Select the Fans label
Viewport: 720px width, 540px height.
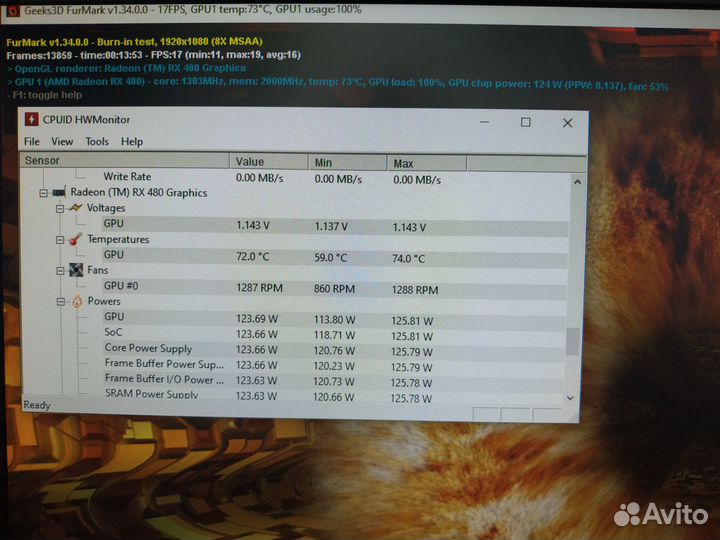click(x=98, y=270)
